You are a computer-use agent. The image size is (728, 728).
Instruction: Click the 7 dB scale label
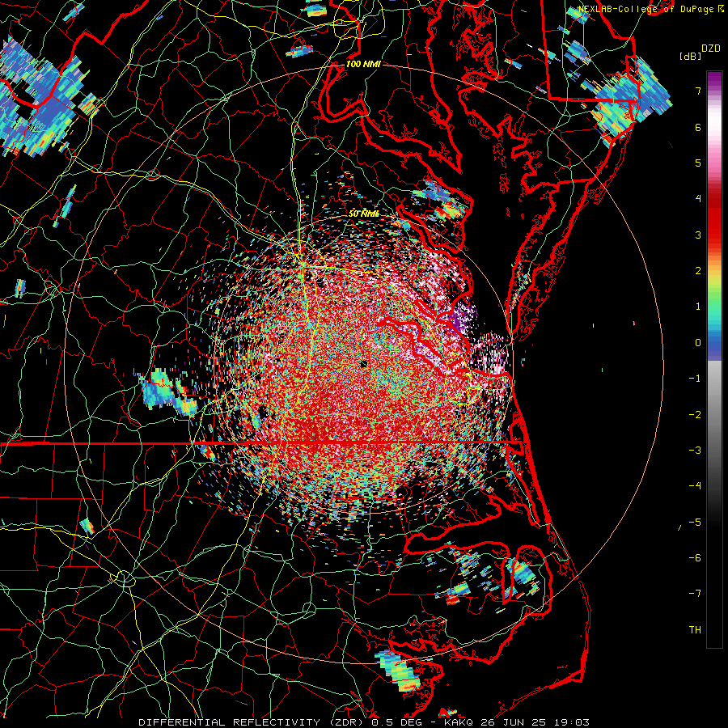(x=698, y=91)
